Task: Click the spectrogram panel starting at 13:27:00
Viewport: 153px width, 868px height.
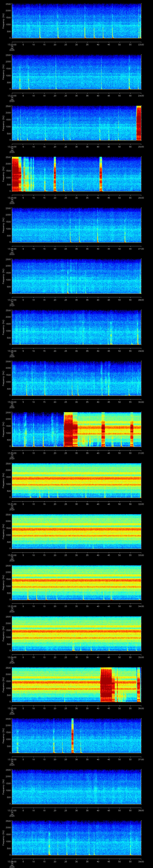Action: pyautogui.click(x=76, y=276)
